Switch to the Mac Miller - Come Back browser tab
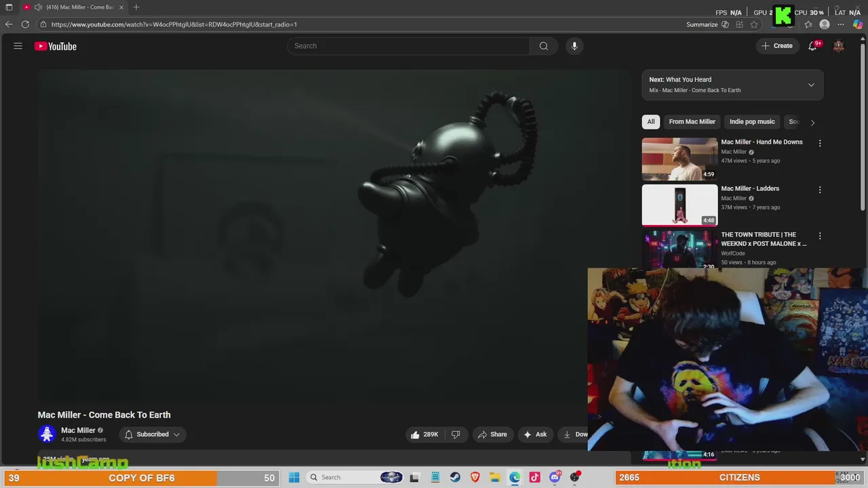Viewport: 868px width, 488px height. click(74, 7)
